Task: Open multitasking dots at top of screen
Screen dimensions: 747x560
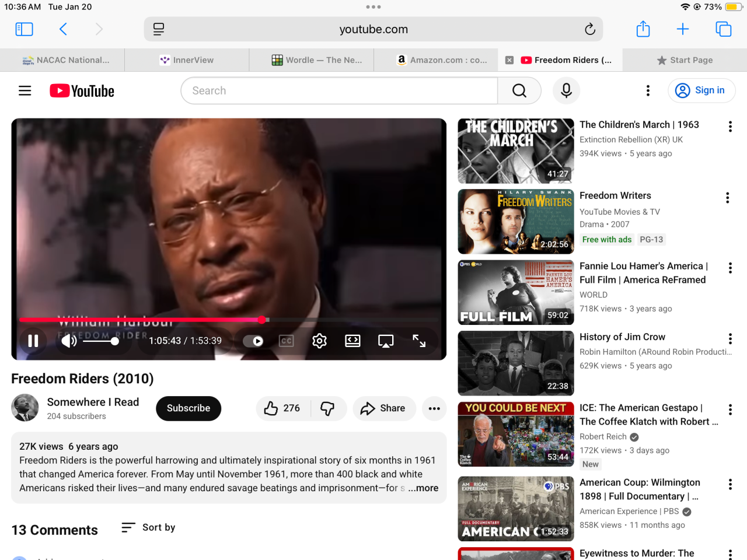Action: coord(373,7)
